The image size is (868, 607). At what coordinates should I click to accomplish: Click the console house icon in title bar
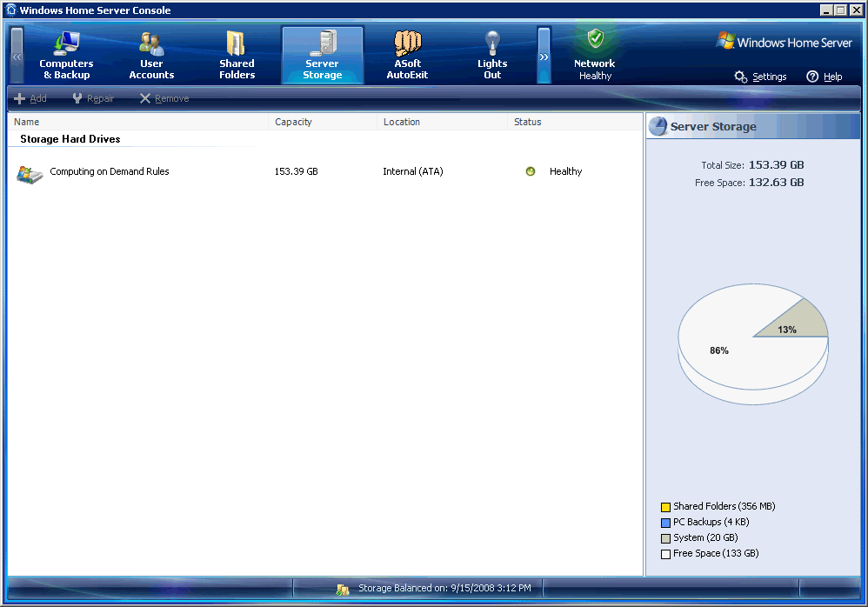(11, 10)
